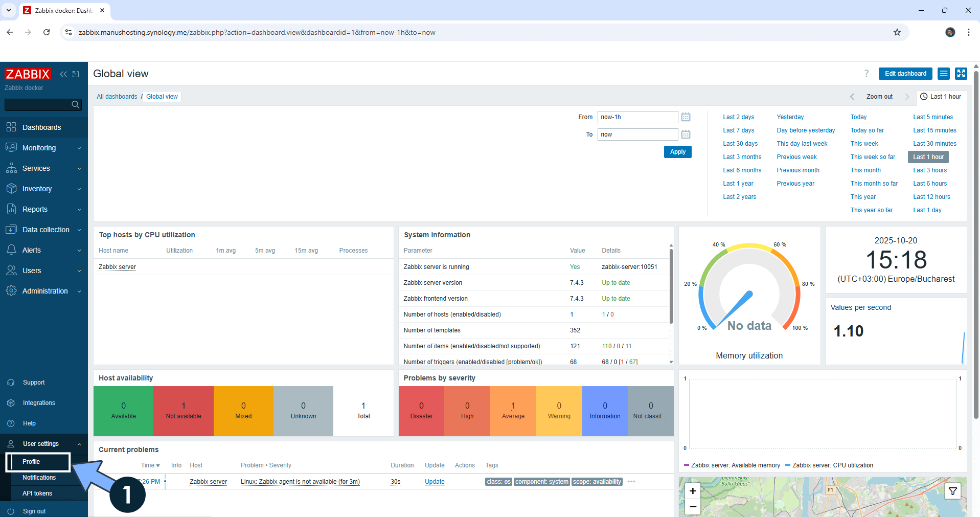
Task: Select the Last 1 hour time tab
Action: pos(941,97)
